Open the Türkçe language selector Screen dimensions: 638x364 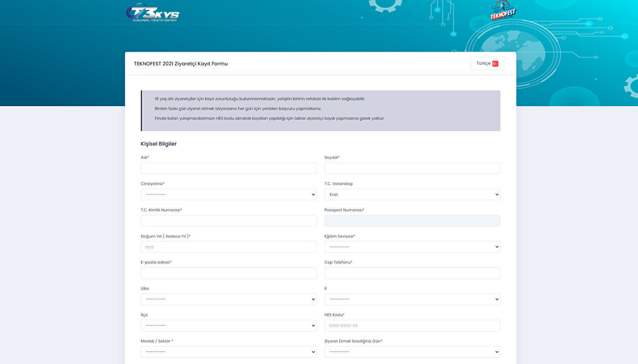487,64
